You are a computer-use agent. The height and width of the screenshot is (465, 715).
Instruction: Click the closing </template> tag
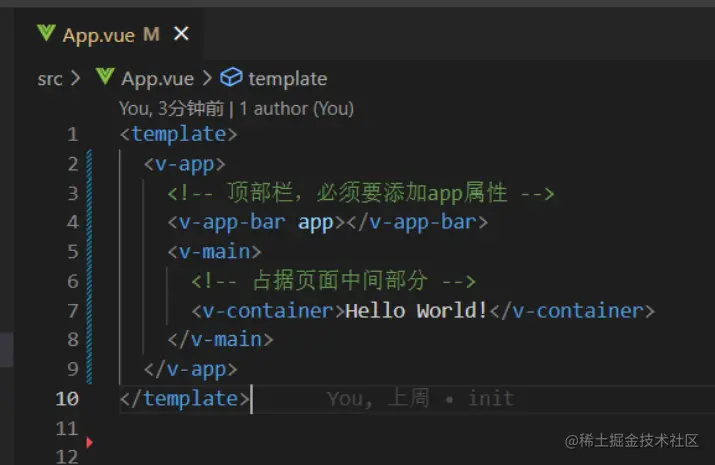[185, 399]
